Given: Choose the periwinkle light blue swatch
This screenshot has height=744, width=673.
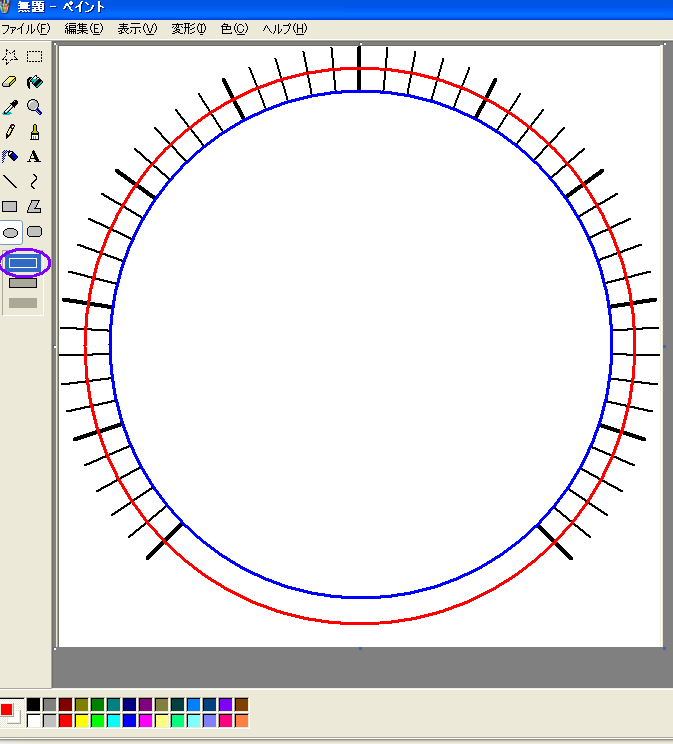Looking at the screenshot, I should pyautogui.click(x=209, y=721).
